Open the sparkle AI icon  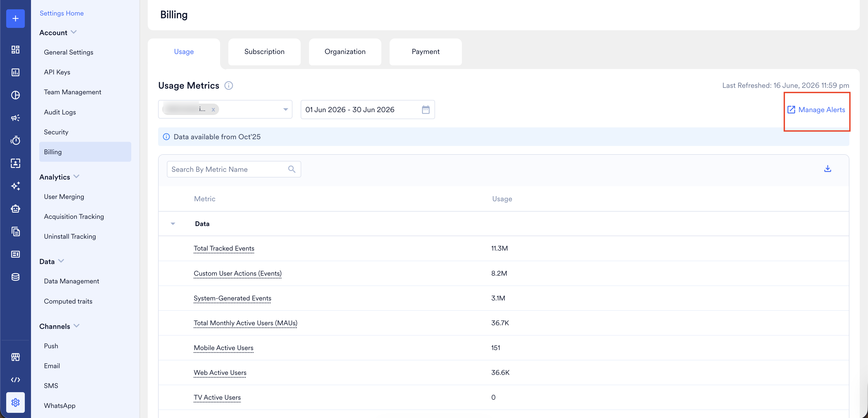coord(16,186)
